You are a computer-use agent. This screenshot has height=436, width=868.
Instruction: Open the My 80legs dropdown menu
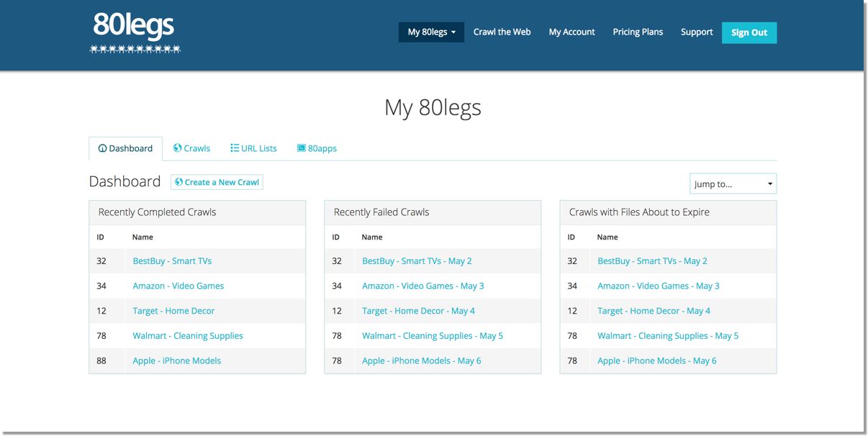[x=431, y=32]
